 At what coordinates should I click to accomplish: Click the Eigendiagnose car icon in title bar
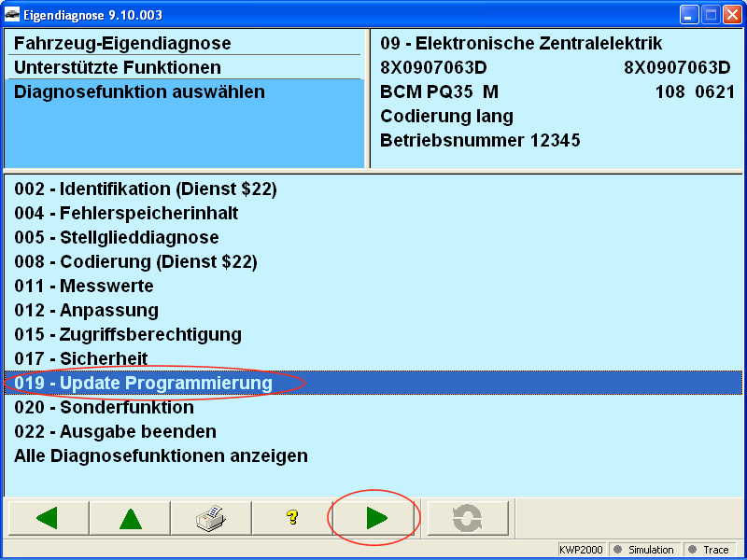click(11, 14)
